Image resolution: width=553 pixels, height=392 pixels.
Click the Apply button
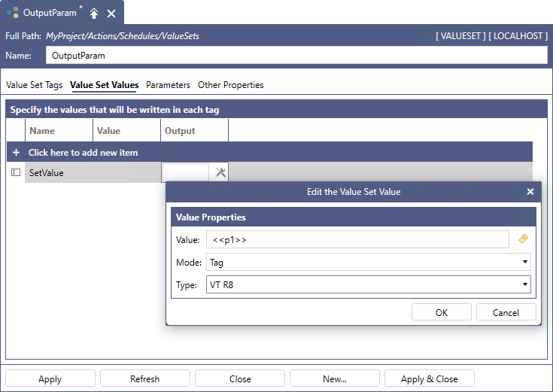pos(50,378)
